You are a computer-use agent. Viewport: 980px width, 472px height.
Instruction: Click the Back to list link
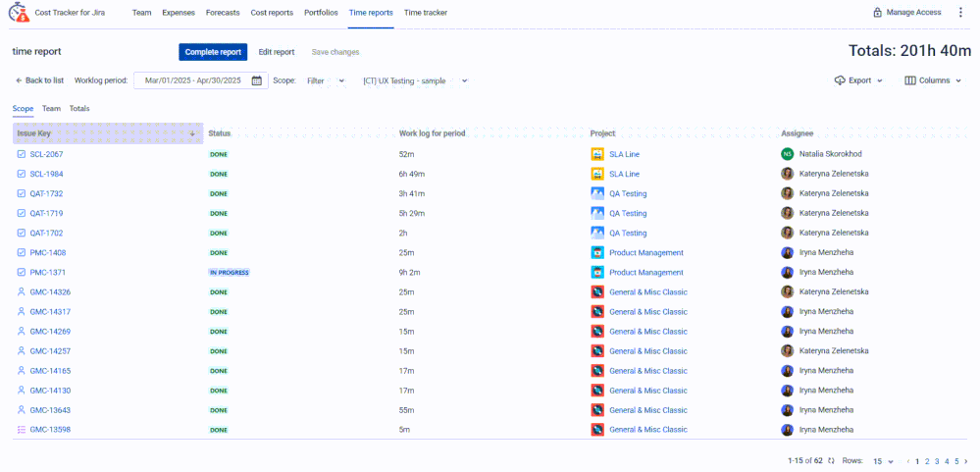point(39,80)
